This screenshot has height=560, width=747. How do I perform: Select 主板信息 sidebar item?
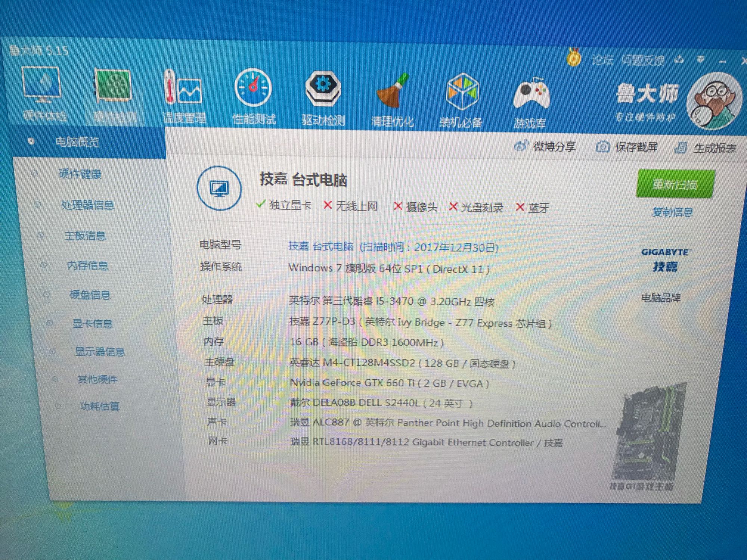point(85,236)
